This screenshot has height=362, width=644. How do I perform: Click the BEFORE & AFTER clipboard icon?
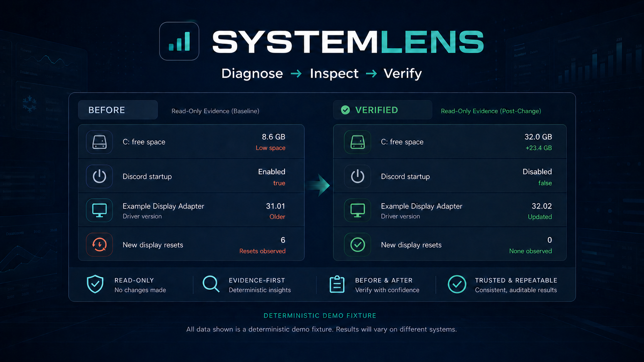337,284
